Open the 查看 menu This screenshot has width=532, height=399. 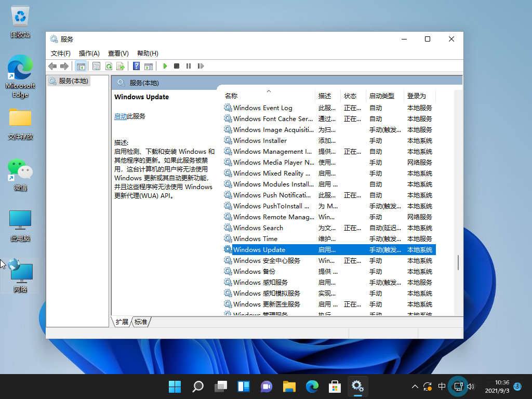point(118,53)
